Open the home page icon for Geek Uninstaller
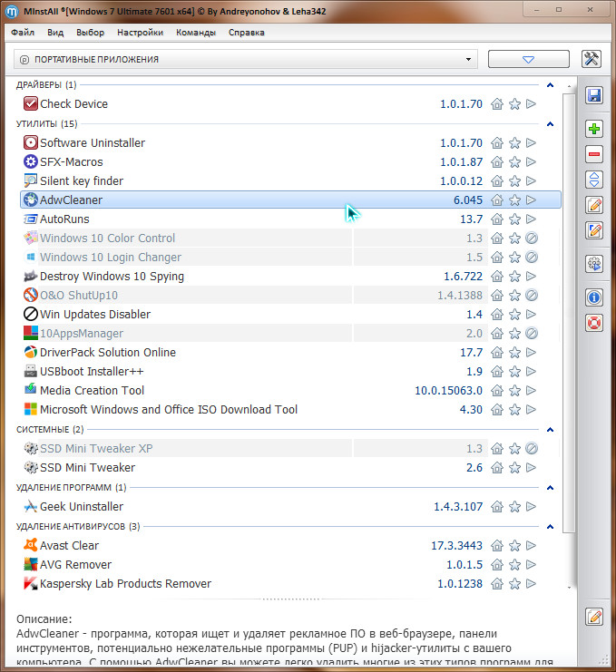616x672 pixels. [497, 507]
